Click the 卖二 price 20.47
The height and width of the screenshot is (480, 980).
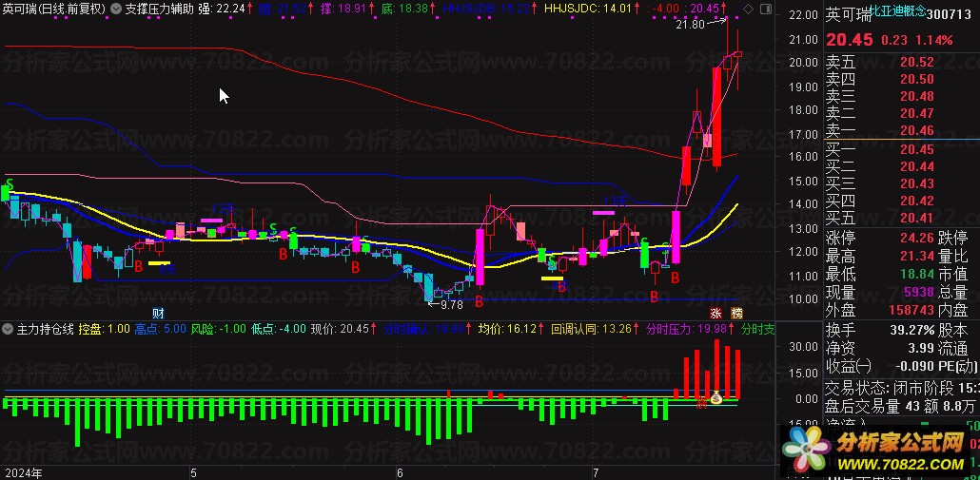[917, 113]
